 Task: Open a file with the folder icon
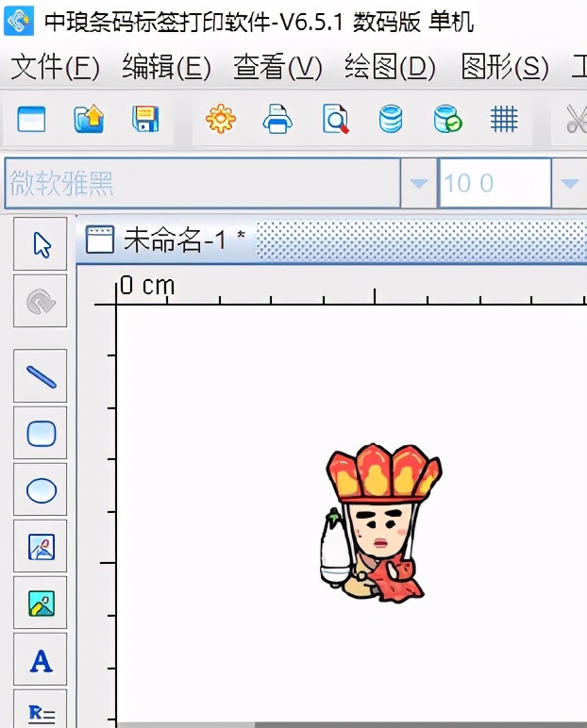tap(89, 119)
